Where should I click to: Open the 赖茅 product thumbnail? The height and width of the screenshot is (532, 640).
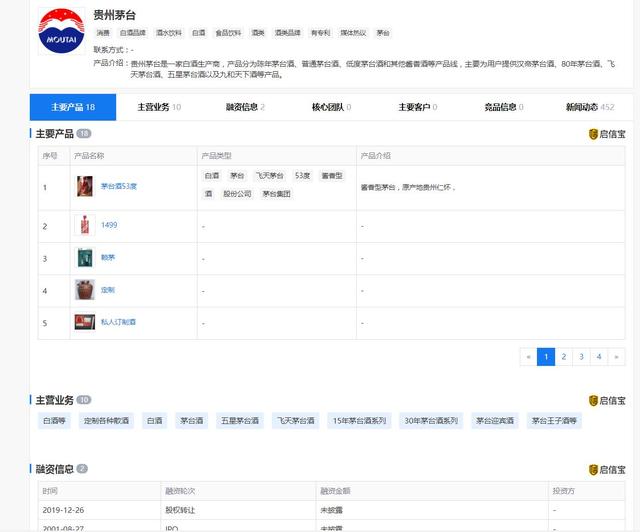(85, 258)
